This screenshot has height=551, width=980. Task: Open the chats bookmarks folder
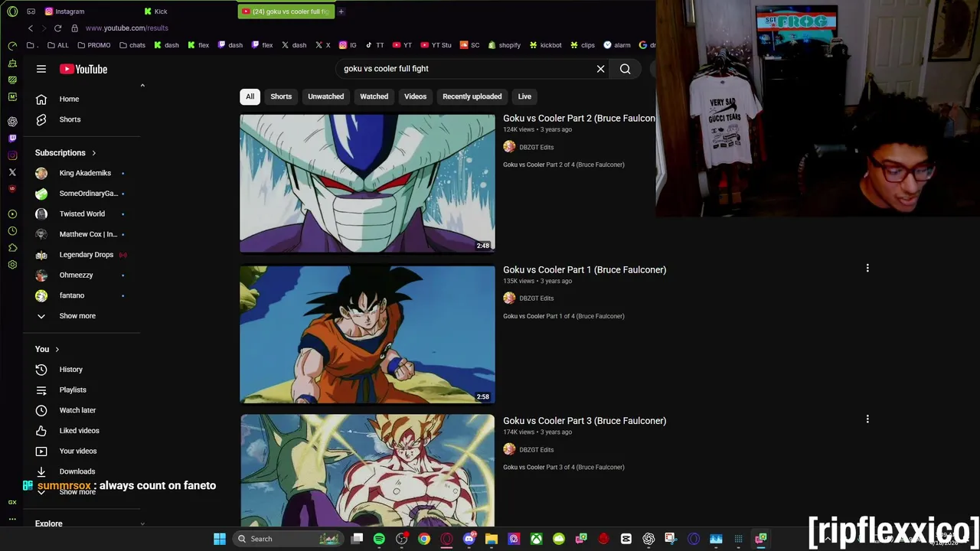point(132,45)
